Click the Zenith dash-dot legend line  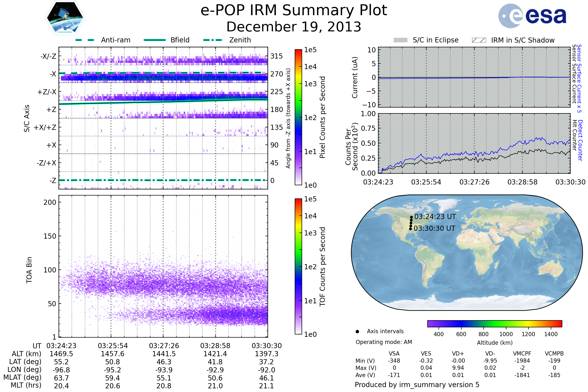point(212,40)
